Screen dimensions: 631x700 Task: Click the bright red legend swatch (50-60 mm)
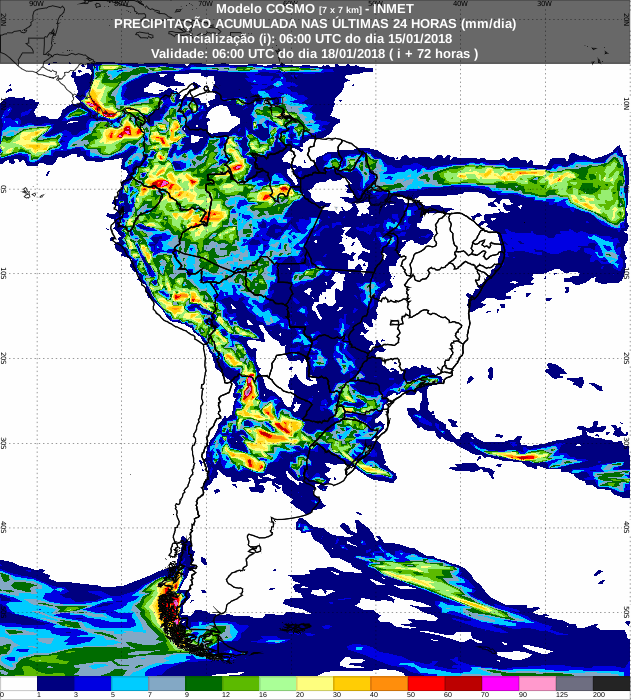click(x=426, y=683)
